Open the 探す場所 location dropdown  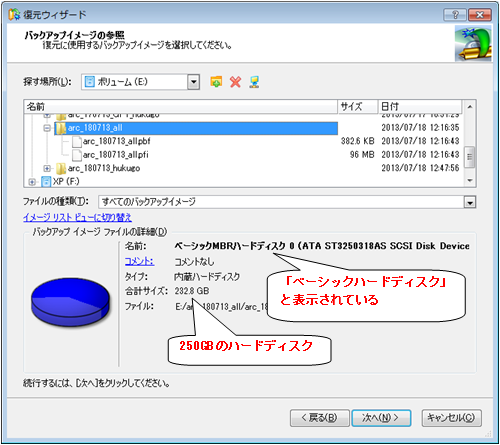(x=193, y=82)
